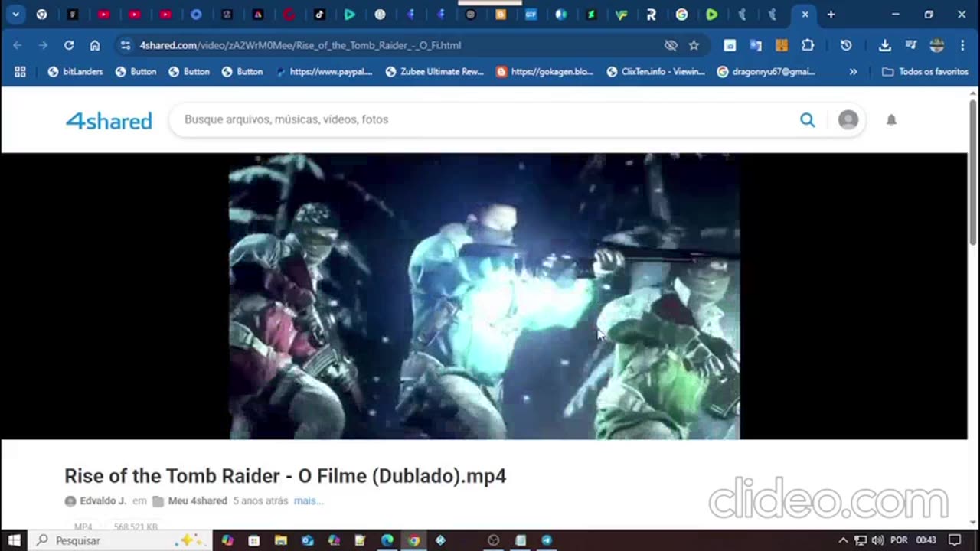The width and height of the screenshot is (980, 551).
Task: Open File Explorer from the taskbar
Action: [x=280, y=540]
